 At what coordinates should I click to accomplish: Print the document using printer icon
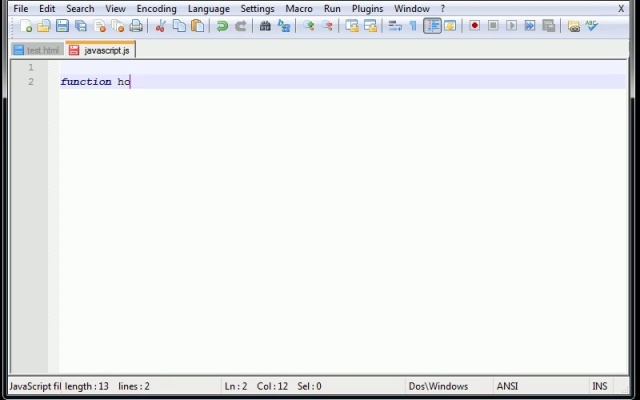pos(136,26)
